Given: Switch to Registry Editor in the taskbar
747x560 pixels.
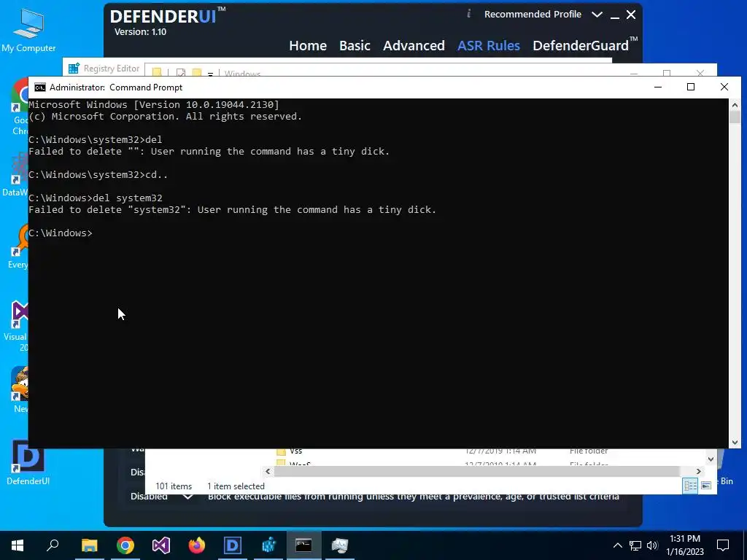Looking at the screenshot, I should tap(268, 545).
